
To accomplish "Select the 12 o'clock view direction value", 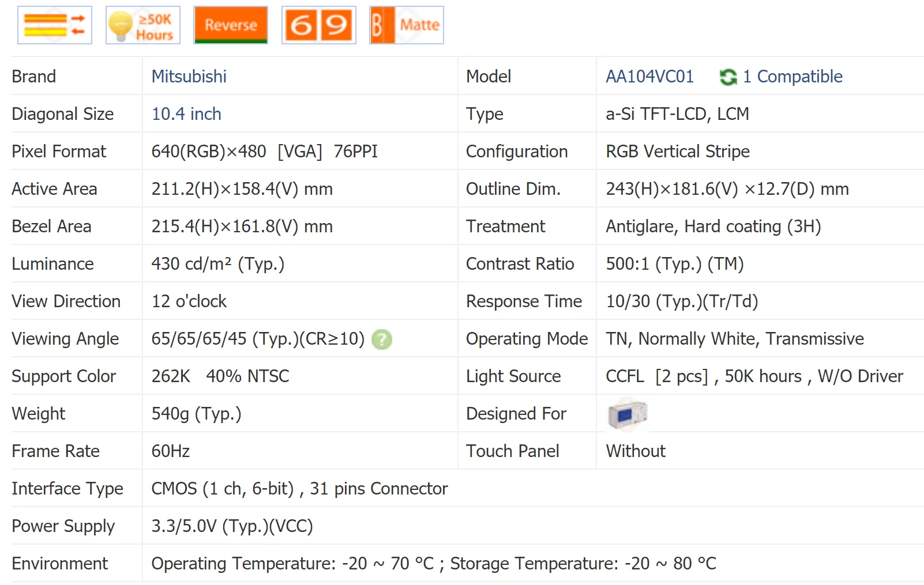I will pos(189,301).
